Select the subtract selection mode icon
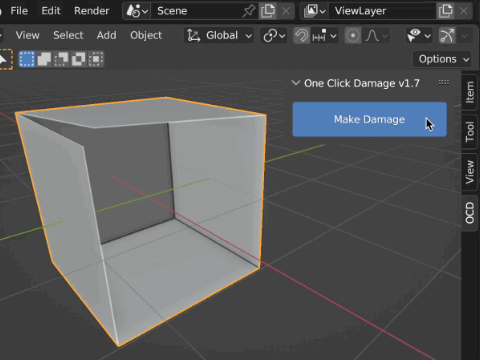Viewport: 480px width, 360px height. click(61, 59)
